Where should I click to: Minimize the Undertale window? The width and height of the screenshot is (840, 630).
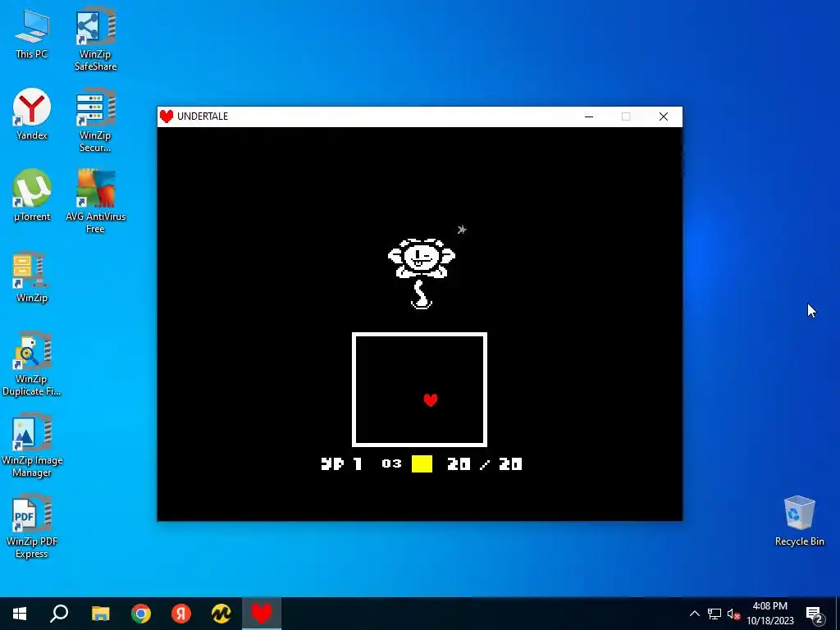click(589, 116)
